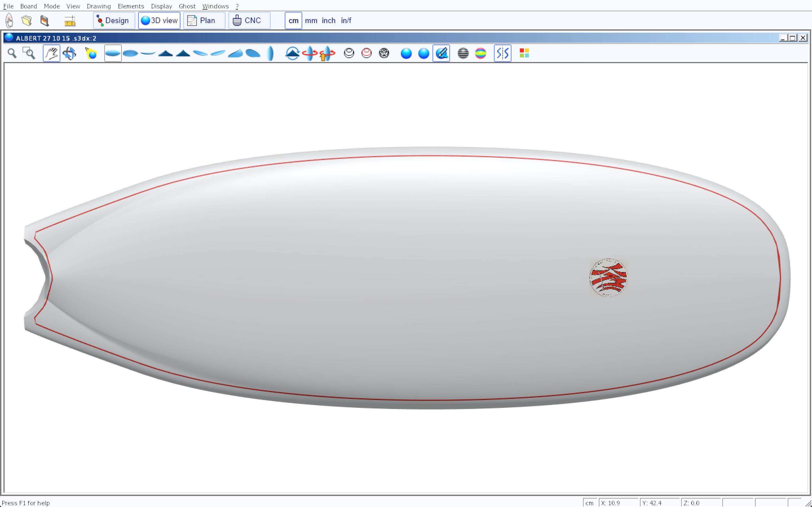Open the CNC mode
Image resolution: width=812 pixels, height=507 pixels.
pos(249,21)
